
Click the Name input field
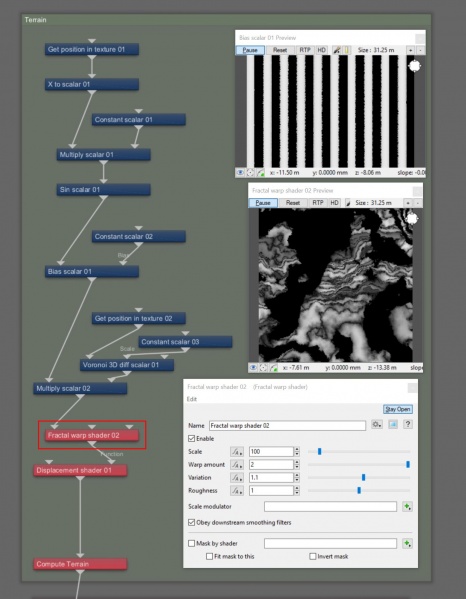(x=287, y=426)
